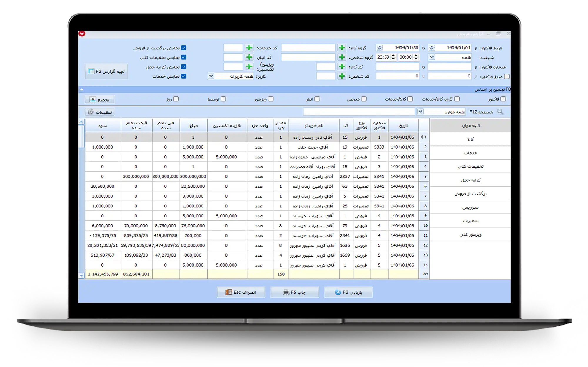Screen dimensions: 588x367
Task: Check the انبار grouping checkbox
Action: 317,99
